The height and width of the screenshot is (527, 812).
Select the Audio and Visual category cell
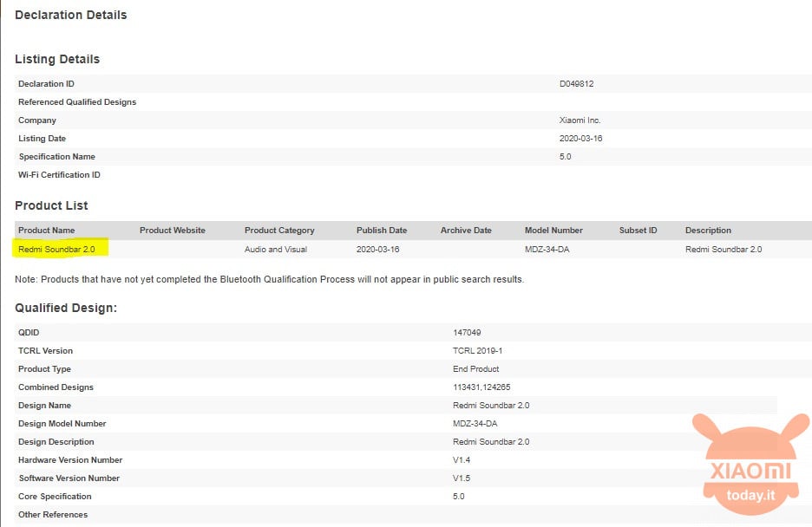tap(276, 250)
